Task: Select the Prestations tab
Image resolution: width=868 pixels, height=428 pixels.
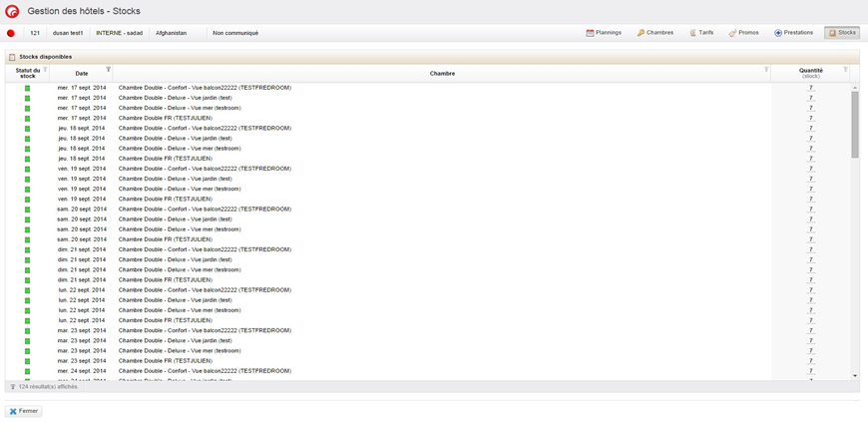Action: point(793,33)
